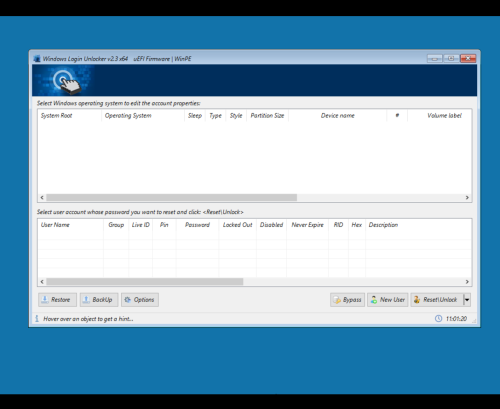Image resolution: width=500 pixels, height=409 pixels.
Task: Select the Bypass button
Action: point(347,300)
